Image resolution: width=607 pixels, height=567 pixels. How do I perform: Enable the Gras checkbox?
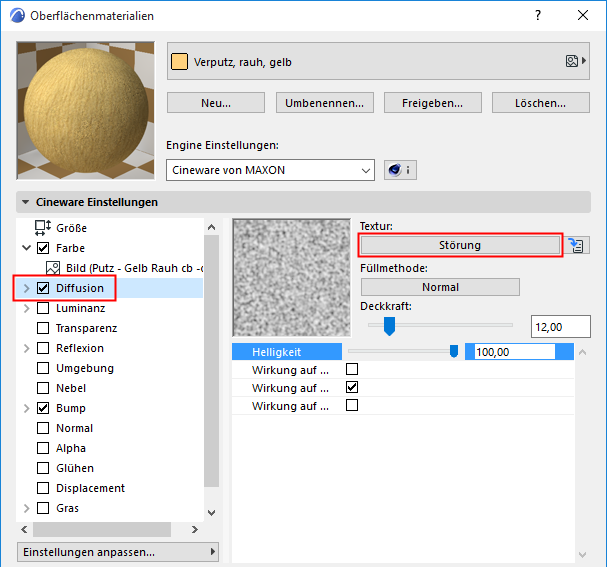(x=43, y=508)
